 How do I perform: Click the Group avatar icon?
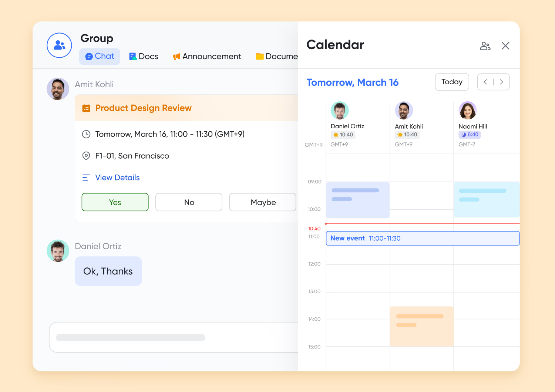[x=59, y=45]
